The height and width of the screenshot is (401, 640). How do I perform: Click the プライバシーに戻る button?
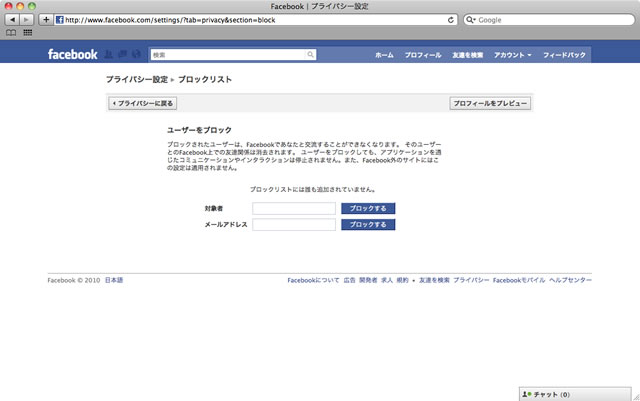(x=143, y=103)
